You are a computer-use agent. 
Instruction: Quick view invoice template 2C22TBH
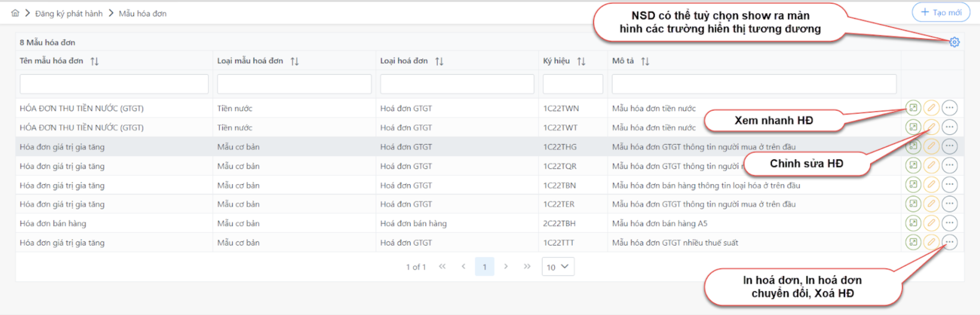pos(913,223)
